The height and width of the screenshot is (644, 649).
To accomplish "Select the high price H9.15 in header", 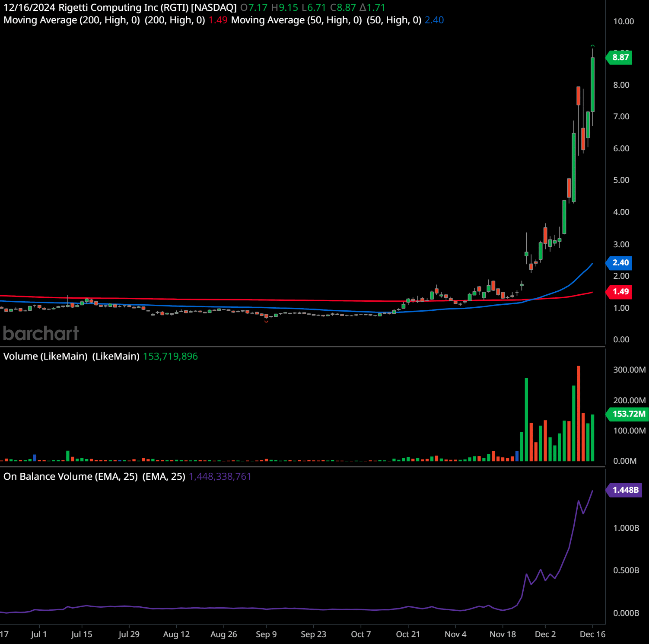I will click(284, 7).
